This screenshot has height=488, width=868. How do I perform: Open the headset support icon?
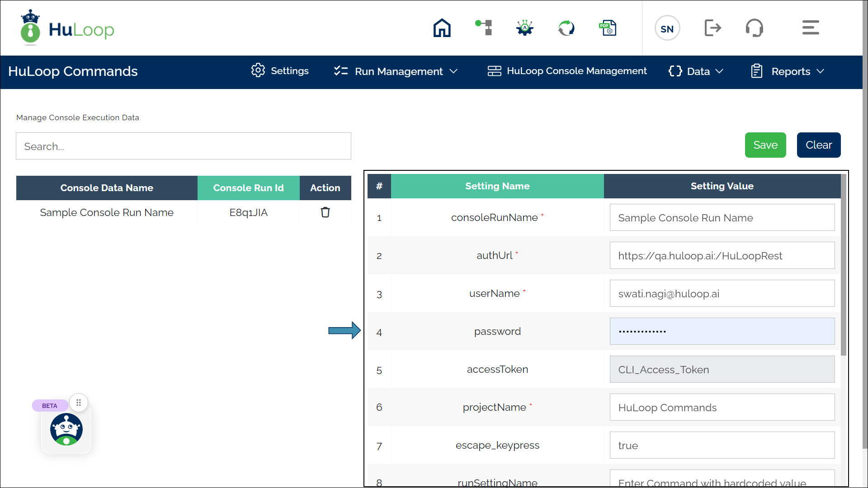point(754,28)
